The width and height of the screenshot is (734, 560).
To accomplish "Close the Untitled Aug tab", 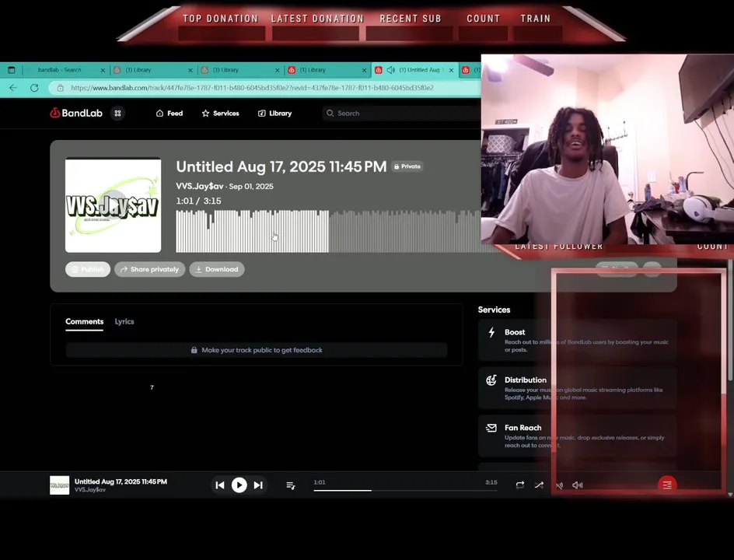I will click(451, 70).
